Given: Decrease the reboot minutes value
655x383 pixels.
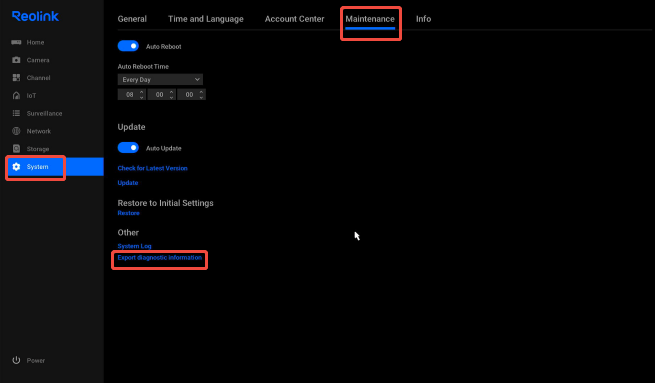Looking at the screenshot, I should click(171, 97).
